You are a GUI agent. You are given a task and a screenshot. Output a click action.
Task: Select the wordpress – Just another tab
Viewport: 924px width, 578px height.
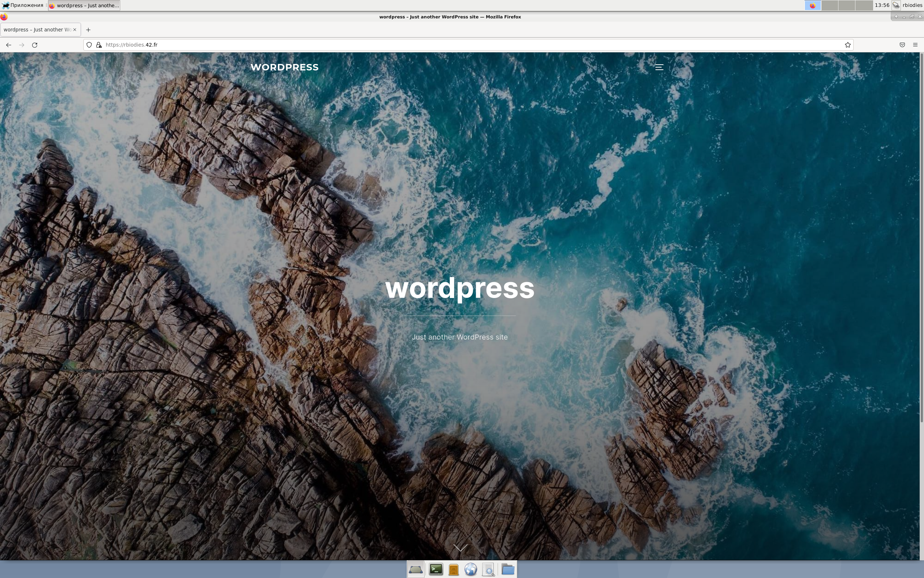(x=38, y=29)
